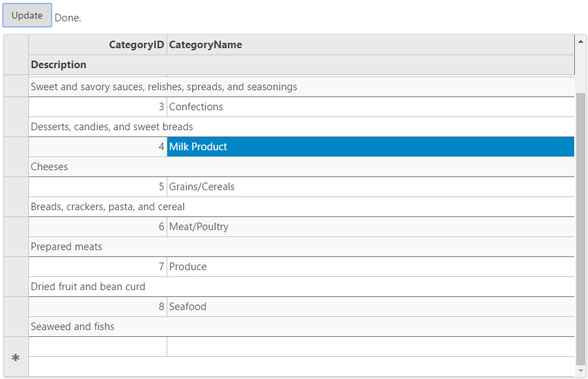Click the CategoryID column header
Viewport: 588px width, 379px height.
tap(98, 45)
